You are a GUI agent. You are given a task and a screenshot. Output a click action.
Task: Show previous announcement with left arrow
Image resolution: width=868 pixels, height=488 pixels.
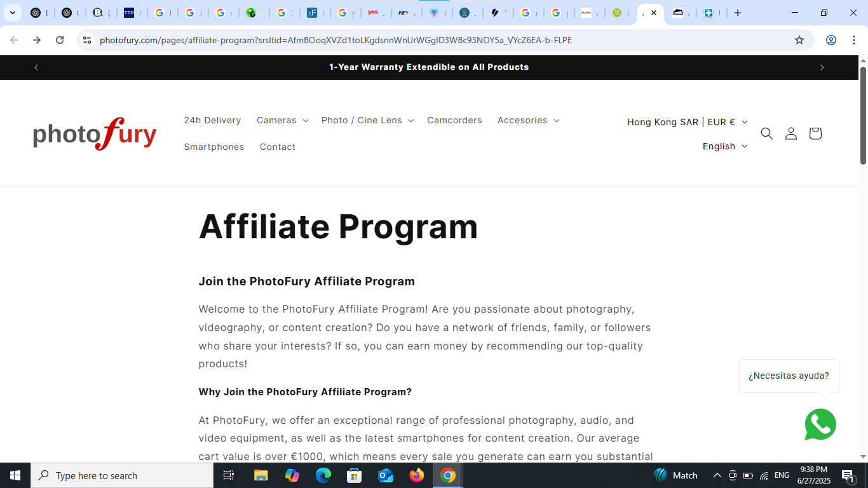click(x=36, y=67)
